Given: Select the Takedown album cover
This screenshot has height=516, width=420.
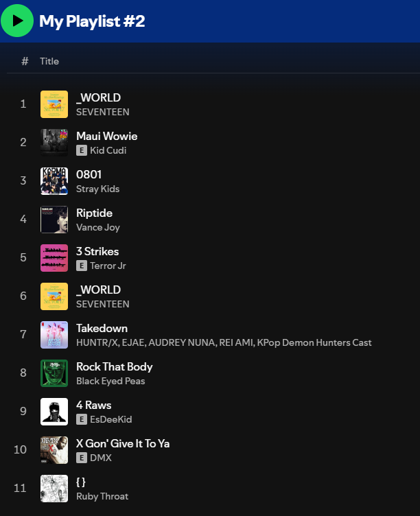Looking at the screenshot, I should pos(54,335).
